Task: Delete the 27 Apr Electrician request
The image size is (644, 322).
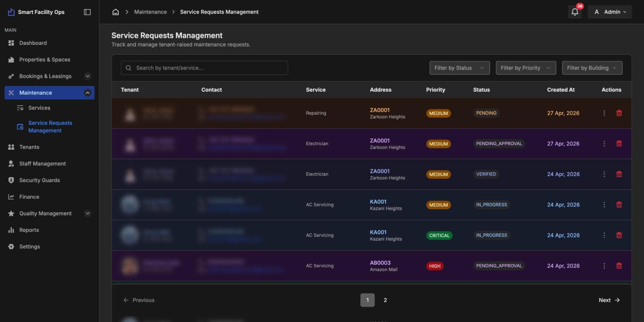Action: tap(619, 144)
